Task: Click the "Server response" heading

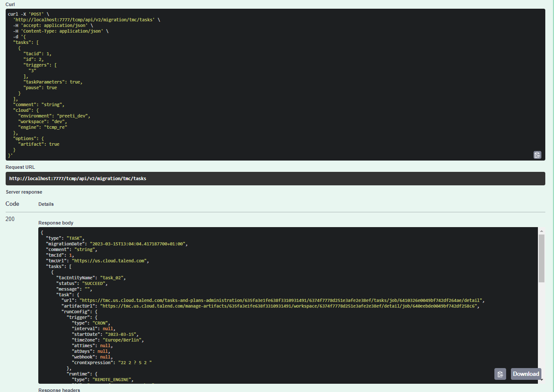Action: click(x=24, y=192)
